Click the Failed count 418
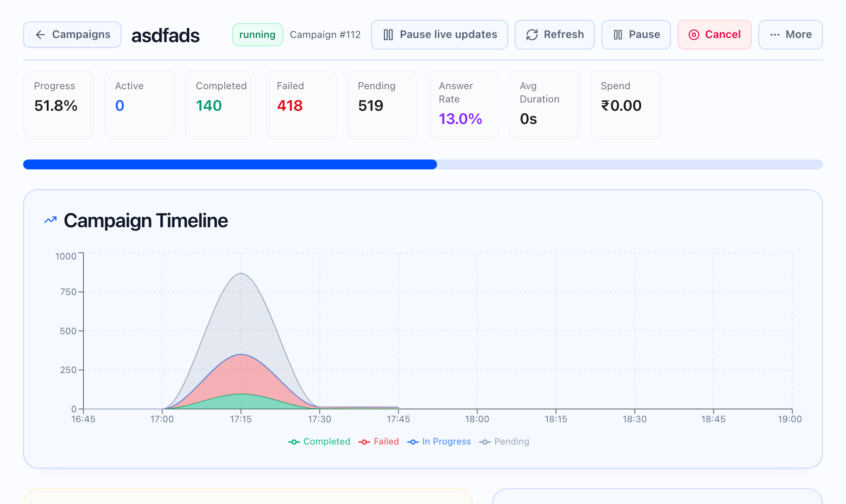 [x=290, y=106]
